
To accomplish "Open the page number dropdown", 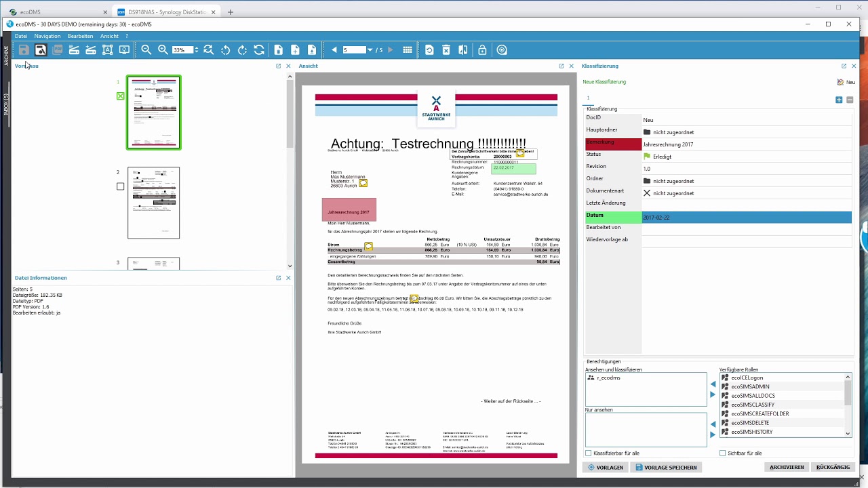I will pyautogui.click(x=370, y=50).
